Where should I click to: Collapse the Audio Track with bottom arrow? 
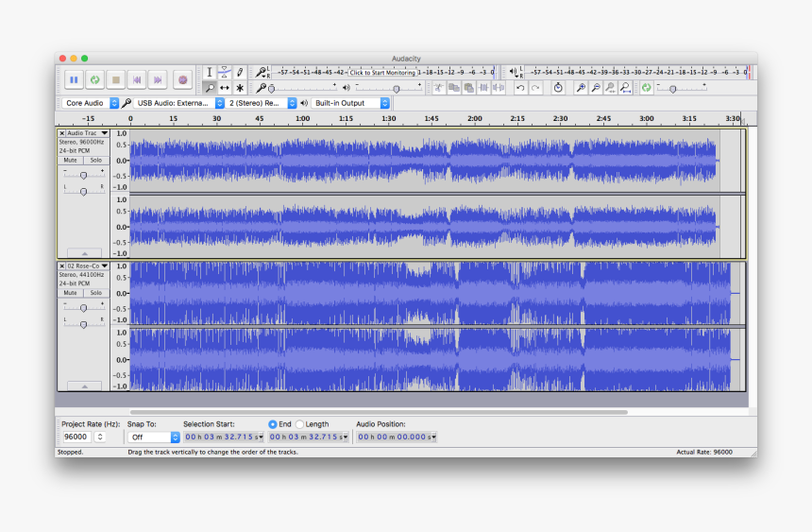[x=84, y=253]
